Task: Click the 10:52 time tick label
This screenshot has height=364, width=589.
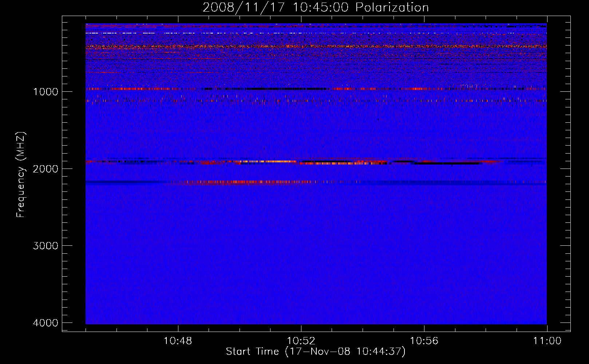Action: (x=301, y=341)
